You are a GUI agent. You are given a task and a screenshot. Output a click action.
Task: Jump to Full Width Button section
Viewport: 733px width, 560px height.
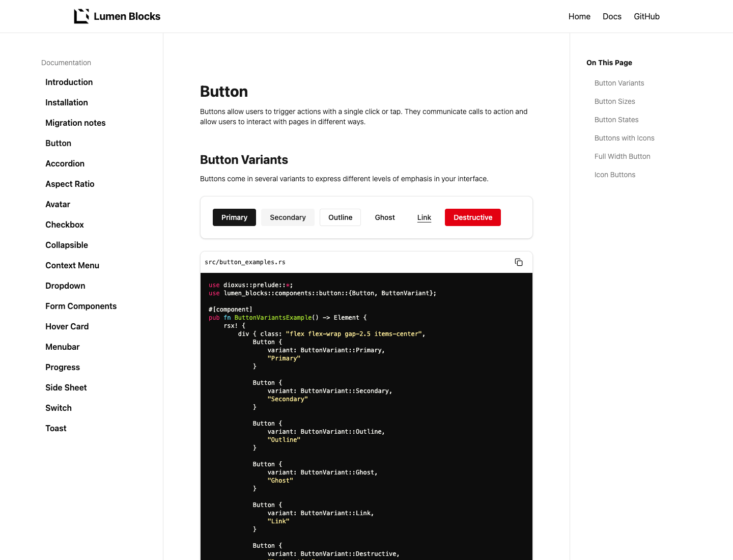[x=622, y=156]
